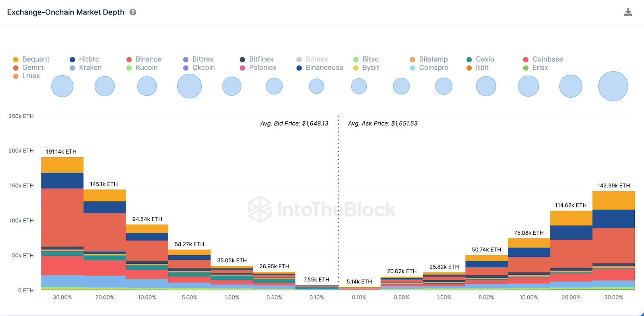Click the Cexio legend color dot
The height and width of the screenshot is (316, 644).
468,59
